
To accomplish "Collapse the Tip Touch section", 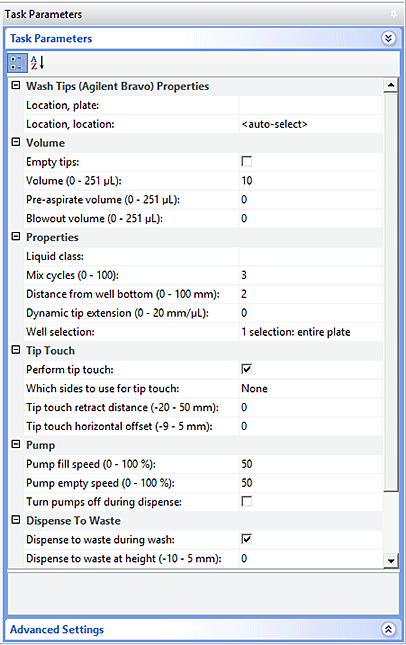I will pyautogui.click(x=16, y=350).
